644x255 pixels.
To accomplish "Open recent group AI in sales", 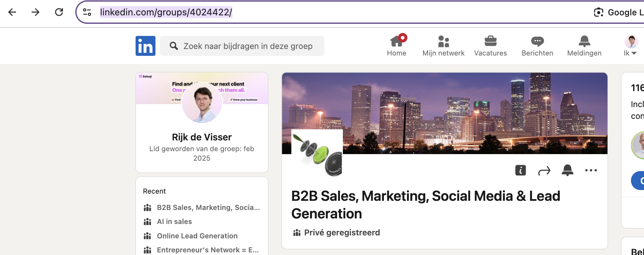I will (174, 222).
